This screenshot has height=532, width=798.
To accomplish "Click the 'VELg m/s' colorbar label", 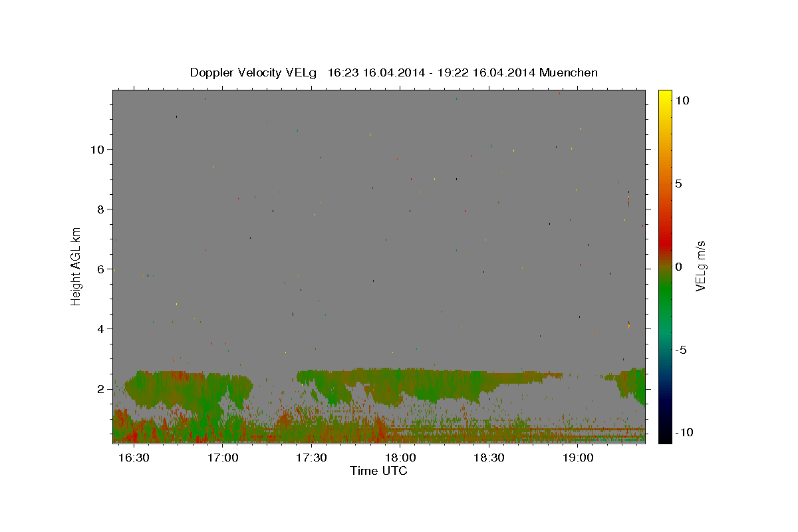I will pos(700,266).
